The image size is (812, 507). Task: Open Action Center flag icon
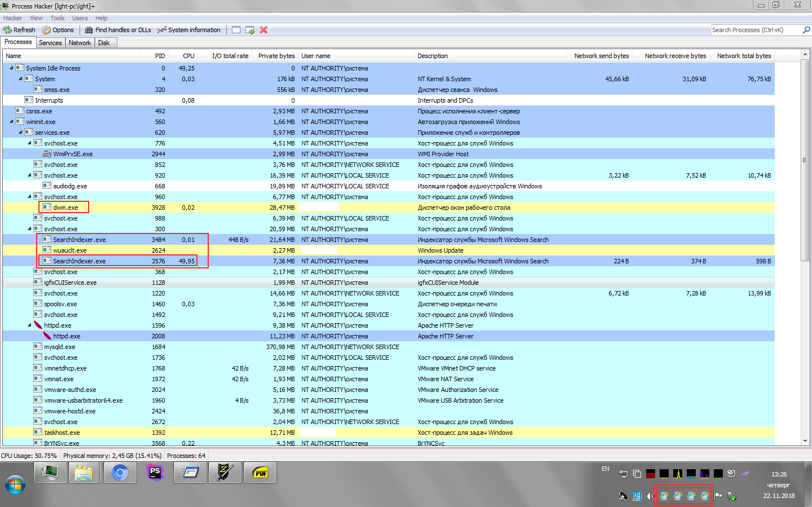click(718, 496)
